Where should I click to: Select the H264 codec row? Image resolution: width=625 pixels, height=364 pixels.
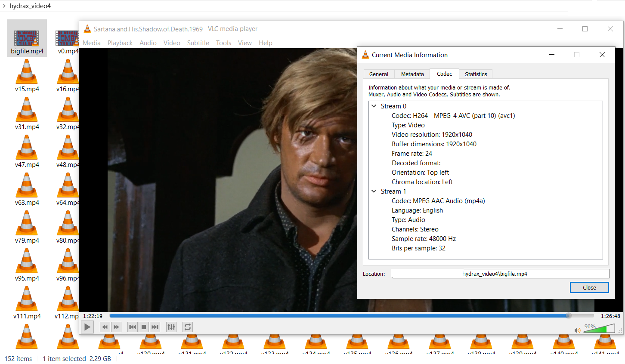point(453,116)
